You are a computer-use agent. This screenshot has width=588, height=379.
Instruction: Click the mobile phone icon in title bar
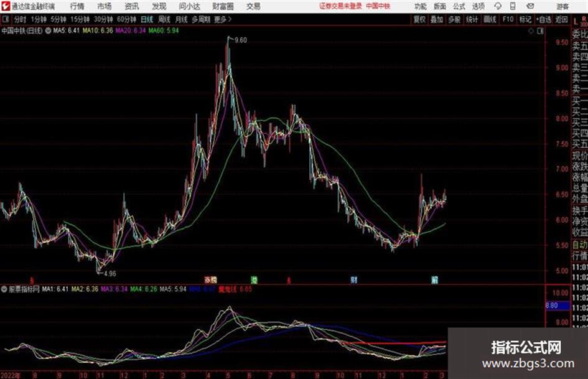(513, 6)
